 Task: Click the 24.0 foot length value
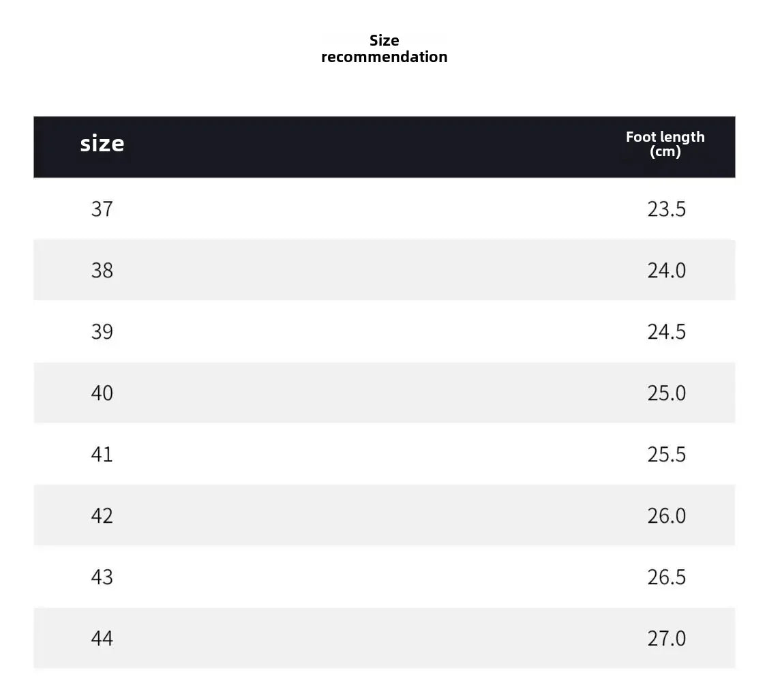(666, 270)
